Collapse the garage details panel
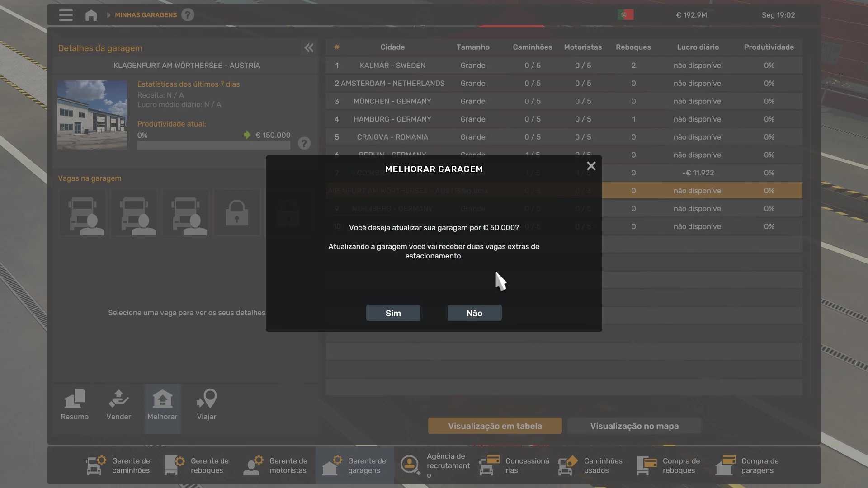The width and height of the screenshot is (868, 488). pyautogui.click(x=309, y=48)
